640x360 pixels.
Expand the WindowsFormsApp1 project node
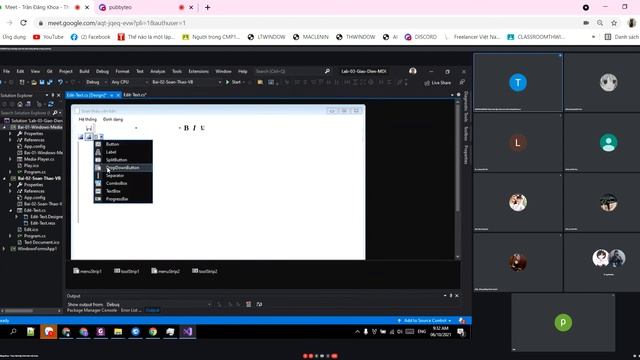pos(4,249)
